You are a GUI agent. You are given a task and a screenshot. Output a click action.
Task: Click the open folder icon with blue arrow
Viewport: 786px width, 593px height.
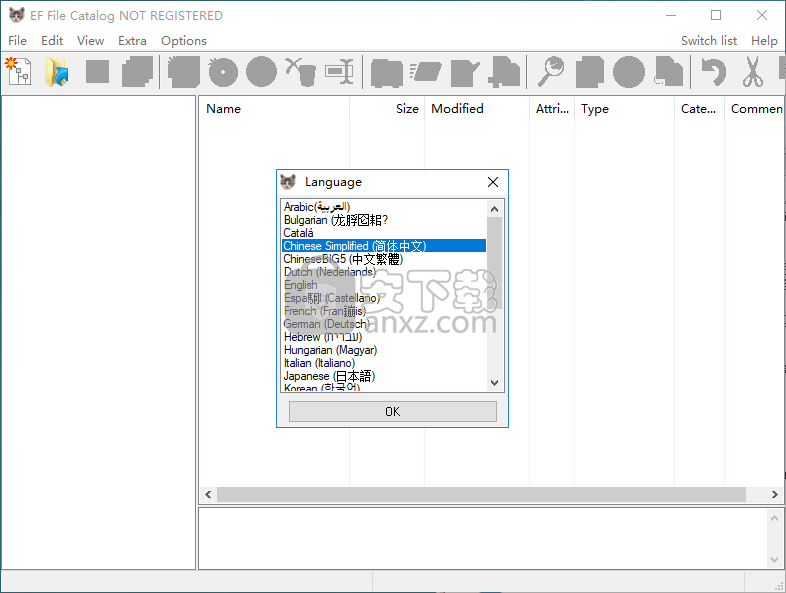(57, 71)
